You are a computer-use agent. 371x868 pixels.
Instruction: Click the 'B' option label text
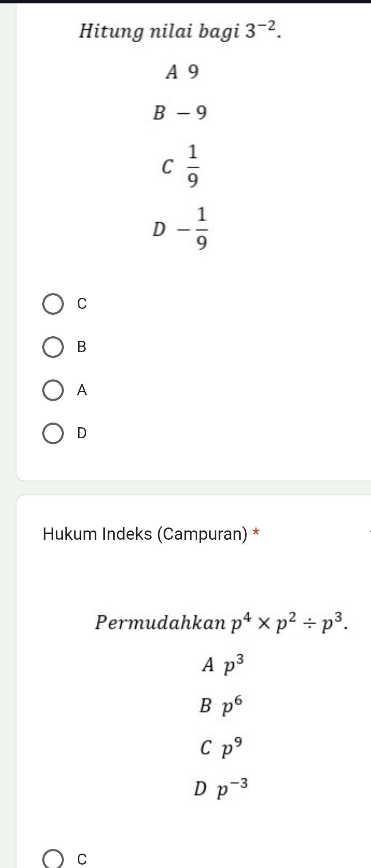pos(82,347)
